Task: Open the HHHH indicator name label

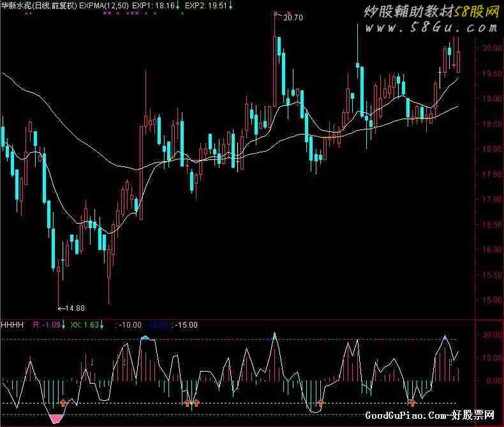Action: click(x=12, y=325)
